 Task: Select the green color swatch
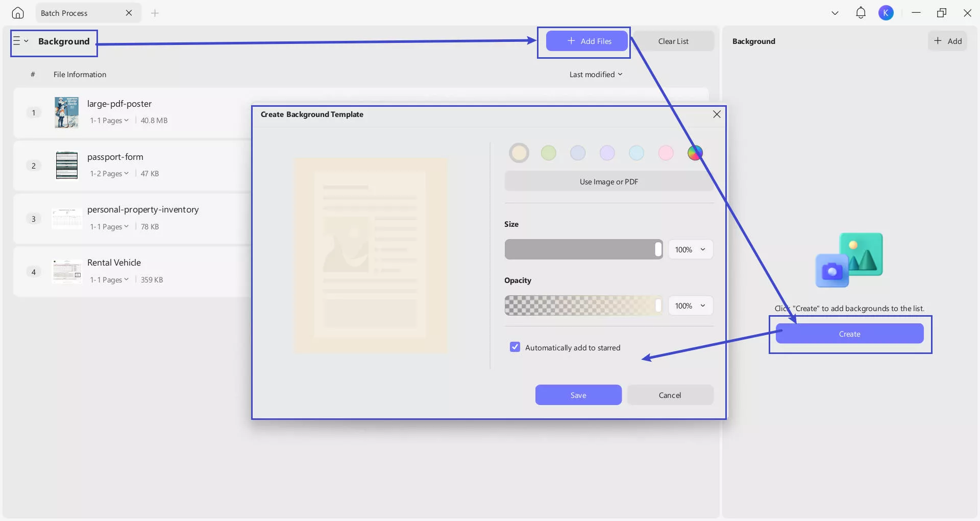click(548, 153)
